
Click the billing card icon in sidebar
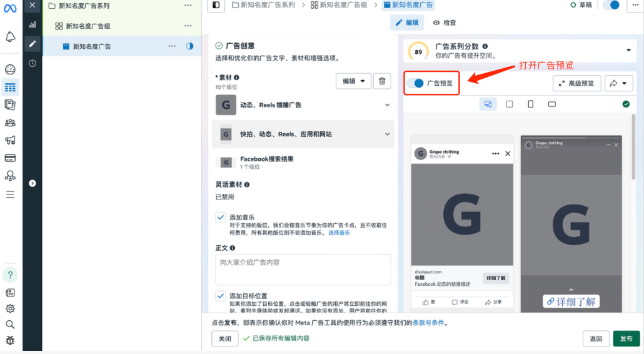10,158
